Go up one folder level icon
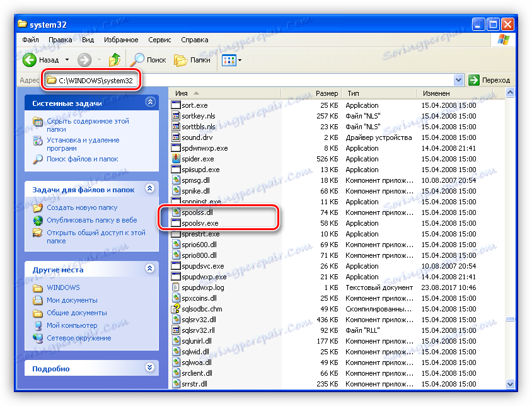This screenshot has width=532, height=406. pyautogui.click(x=115, y=60)
